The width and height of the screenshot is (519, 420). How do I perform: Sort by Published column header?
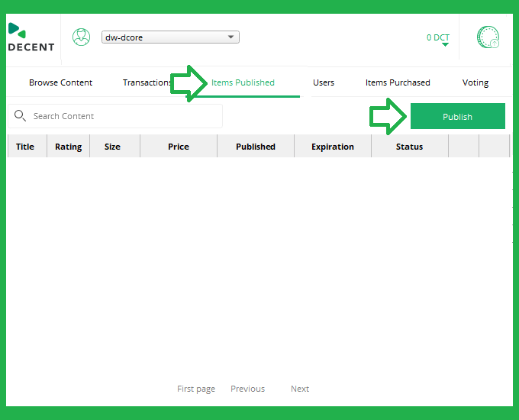point(256,146)
